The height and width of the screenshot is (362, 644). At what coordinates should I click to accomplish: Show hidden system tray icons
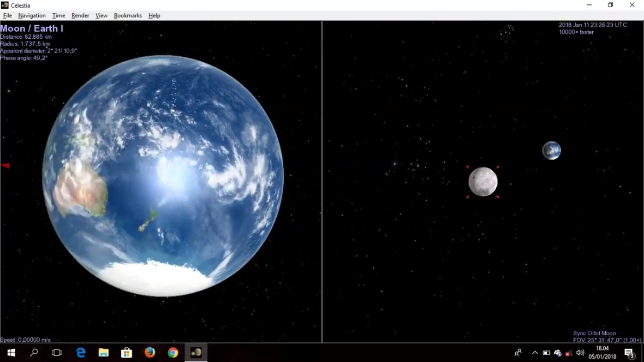point(535,353)
